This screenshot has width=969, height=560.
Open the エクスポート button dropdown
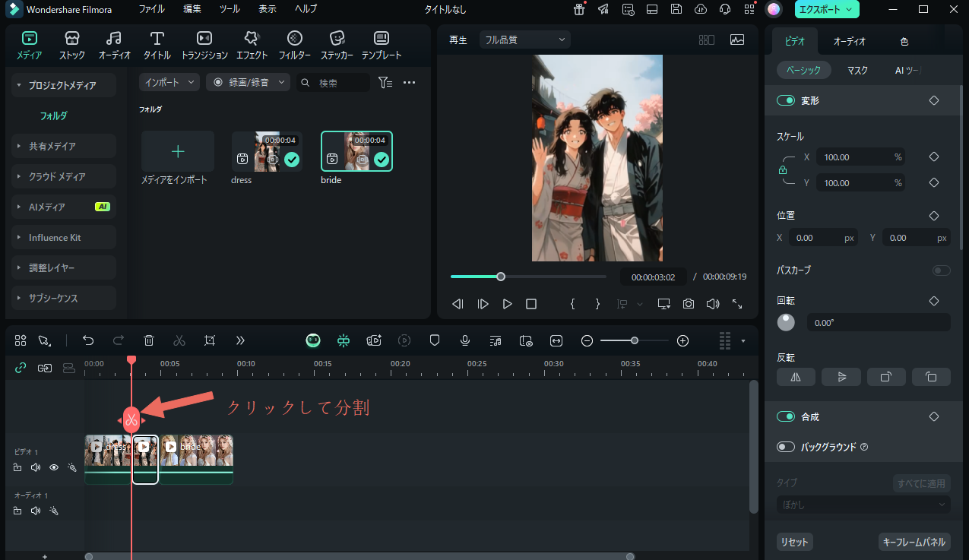pos(827,9)
